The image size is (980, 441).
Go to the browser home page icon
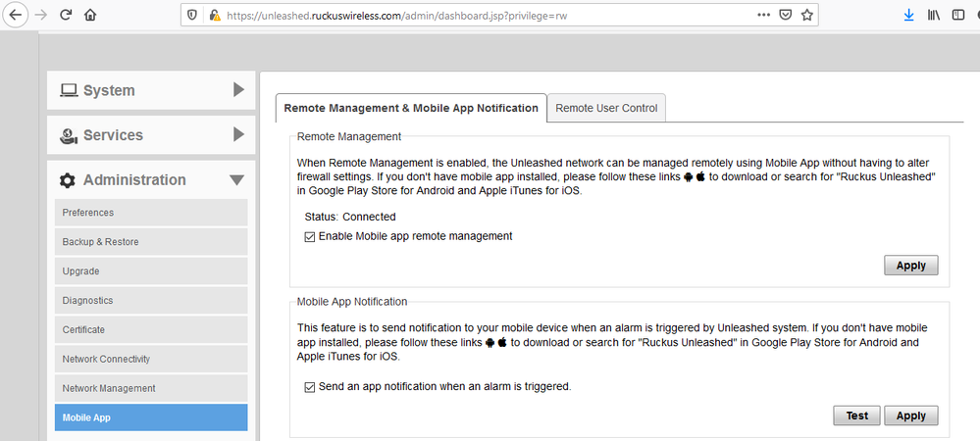pyautogui.click(x=90, y=16)
